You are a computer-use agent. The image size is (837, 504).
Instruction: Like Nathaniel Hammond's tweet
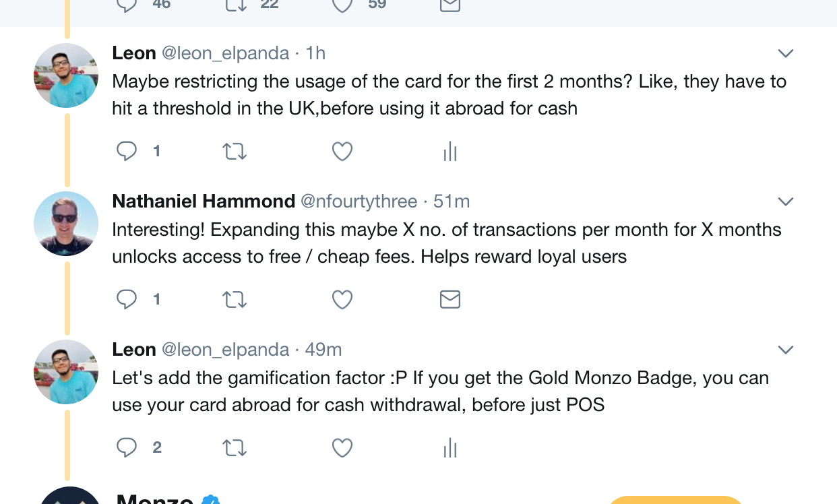[x=342, y=299]
